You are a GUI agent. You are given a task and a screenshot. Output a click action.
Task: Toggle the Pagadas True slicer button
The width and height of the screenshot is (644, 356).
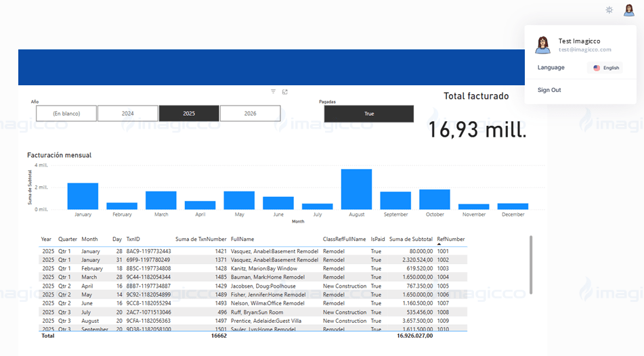[368, 114]
